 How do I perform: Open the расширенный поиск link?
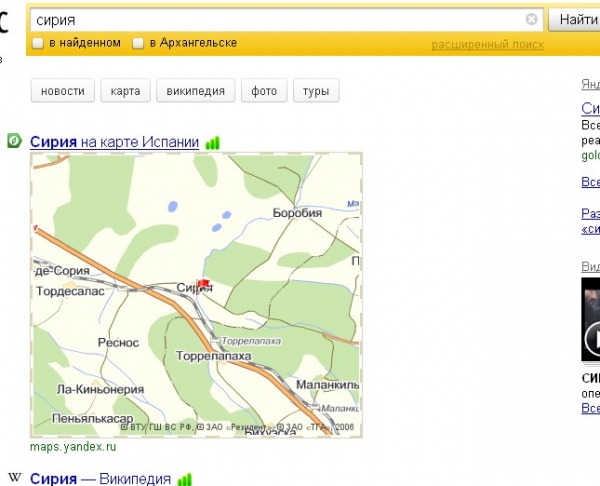[x=488, y=45]
